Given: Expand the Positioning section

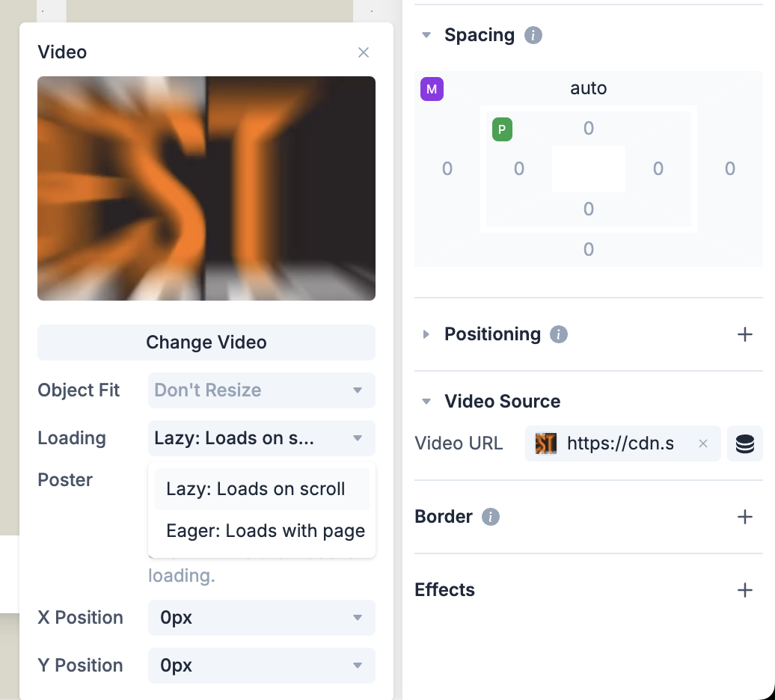Looking at the screenshot, I should (x=426, y=334).
